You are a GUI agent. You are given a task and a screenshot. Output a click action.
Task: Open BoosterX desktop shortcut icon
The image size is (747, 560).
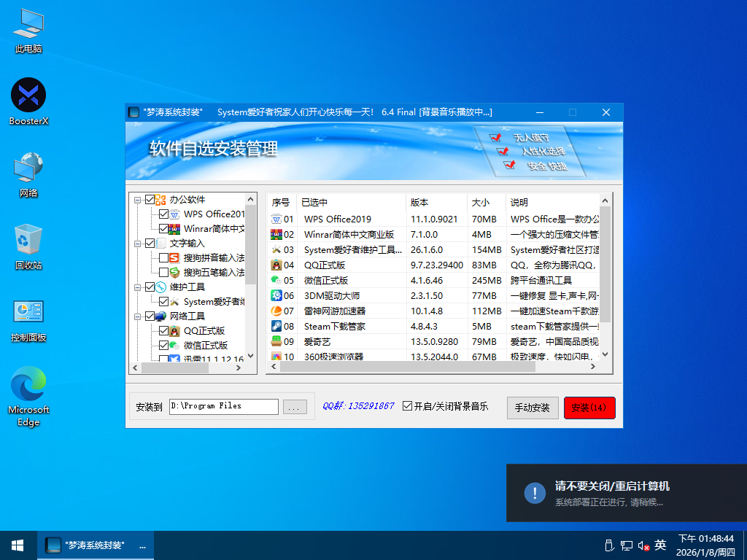28,96
